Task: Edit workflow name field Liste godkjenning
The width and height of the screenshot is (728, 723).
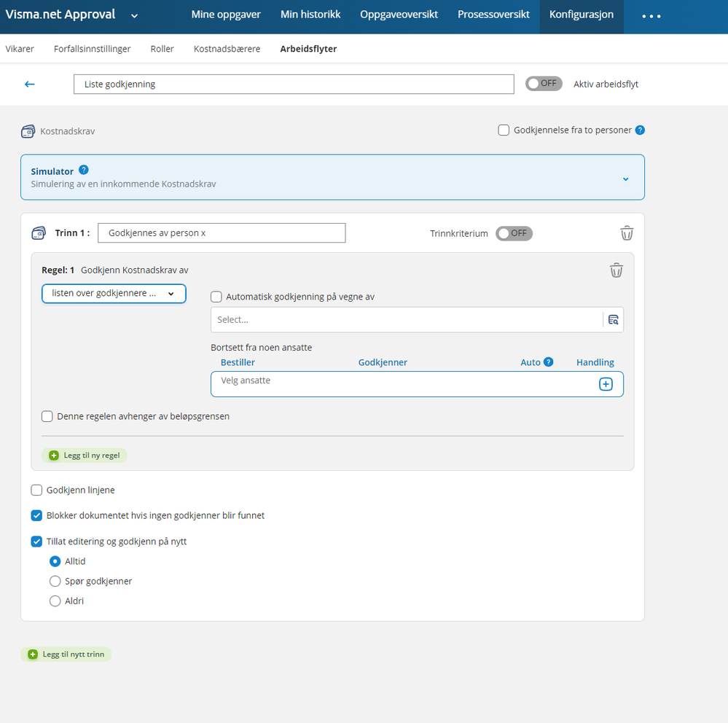Action: click(x=294, y=84)
